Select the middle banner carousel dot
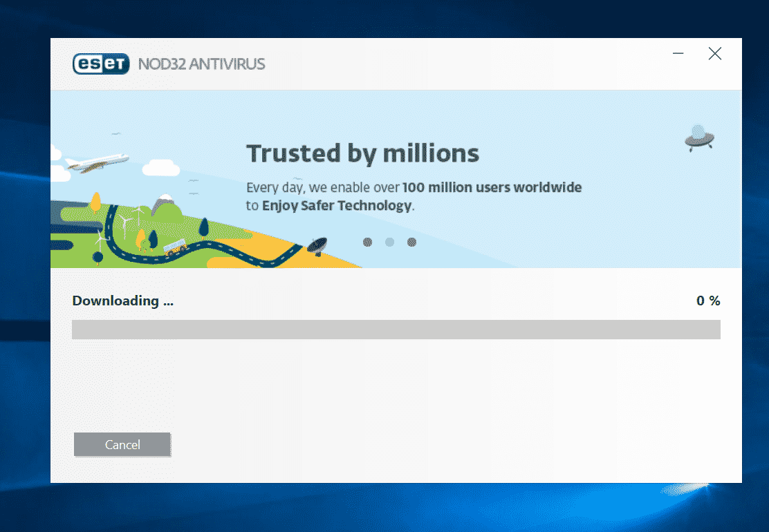The height and width of the screenshot is (532, 769). (x=390, y=242)
